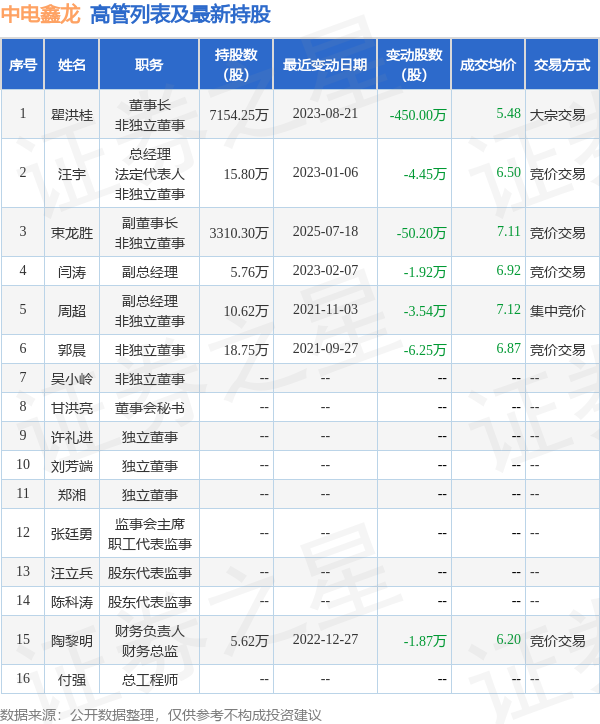Click the 总工程师 position cell
This screenshot has height=724, width=600.
coord(149,680)
